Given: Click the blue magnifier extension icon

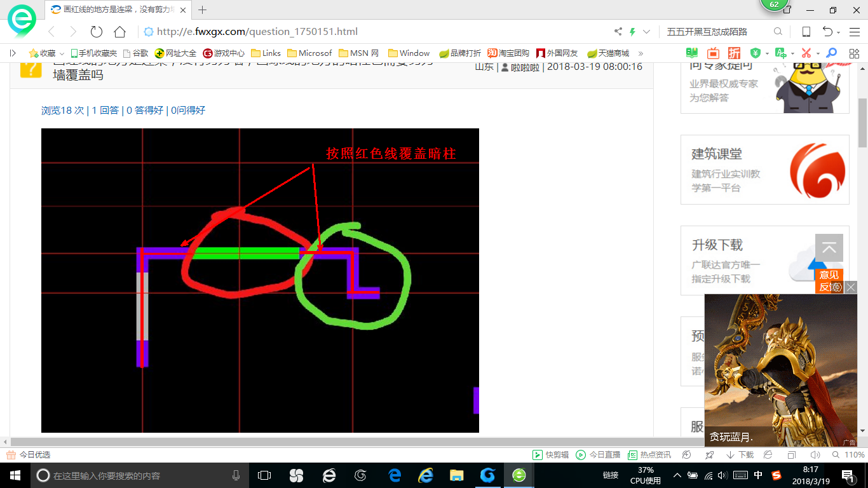Looking at the screenshot, I should pyautogui.click(x=831, y=53).
